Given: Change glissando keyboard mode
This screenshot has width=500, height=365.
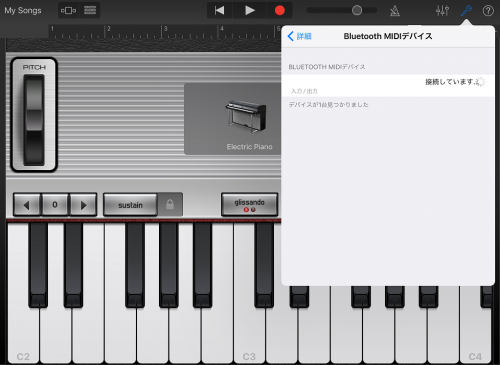Looking at the screenshot, I should pyautogui.click(x=249, y=204).
